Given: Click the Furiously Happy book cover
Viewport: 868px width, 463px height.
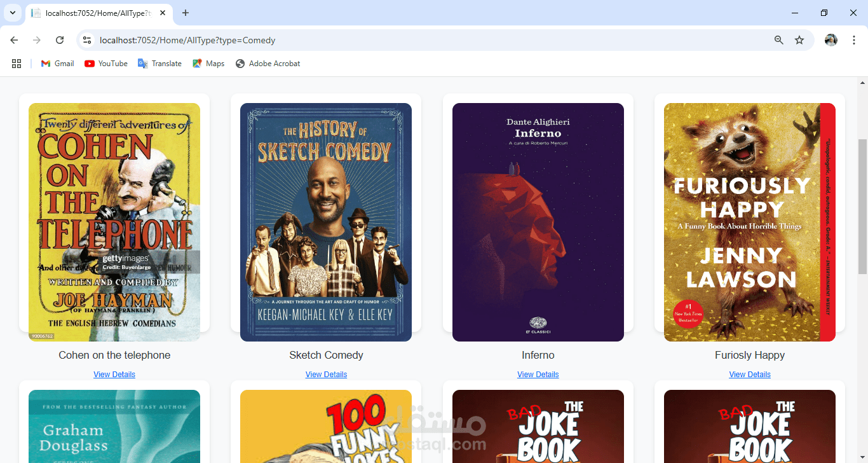Looking at the screenshot, I should pyautogui.click(x=750, y=222).
